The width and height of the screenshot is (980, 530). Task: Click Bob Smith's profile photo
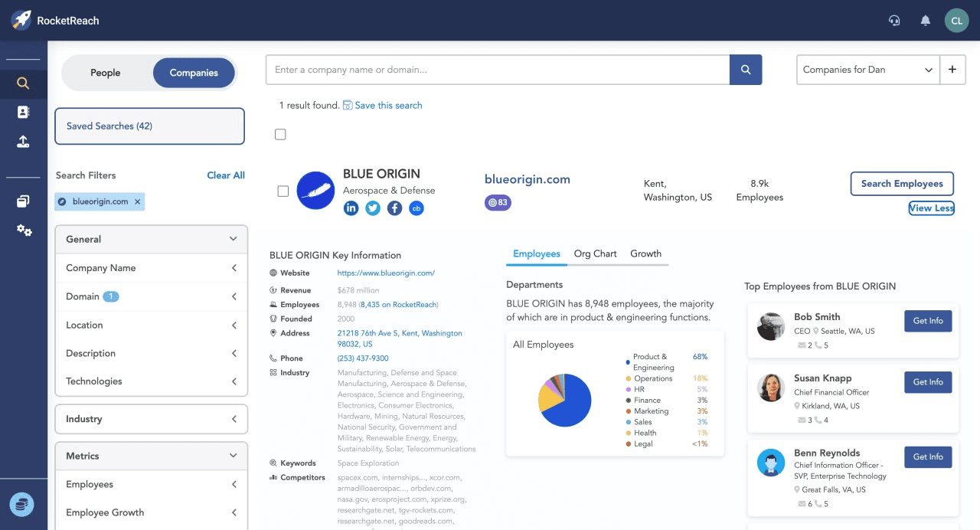[771, 326]
